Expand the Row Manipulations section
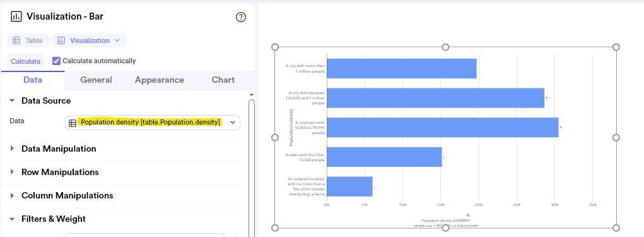This screenshot has width=644, height=237. tap(12, 171)
